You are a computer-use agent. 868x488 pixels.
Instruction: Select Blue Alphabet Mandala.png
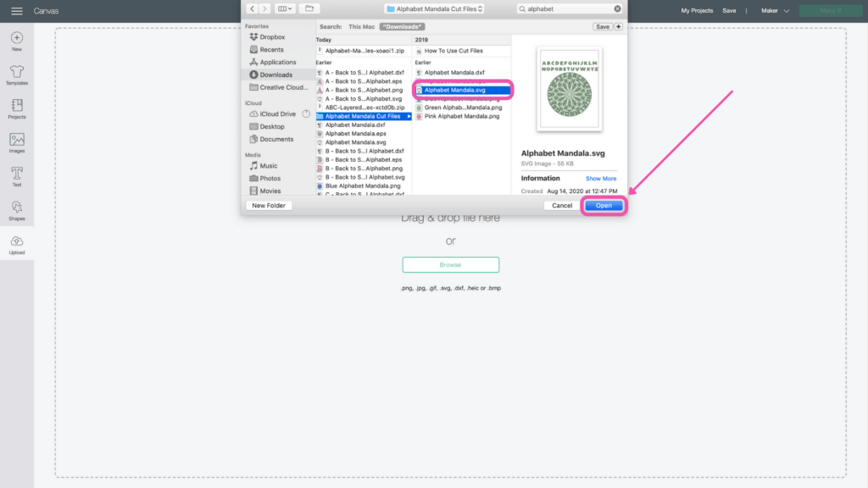click(364, 186)
